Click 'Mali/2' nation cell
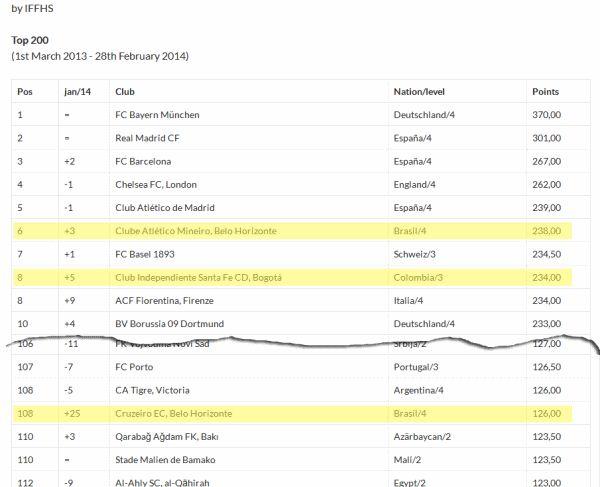This screenshot has height=487, width=600. [x=407, y=460]
